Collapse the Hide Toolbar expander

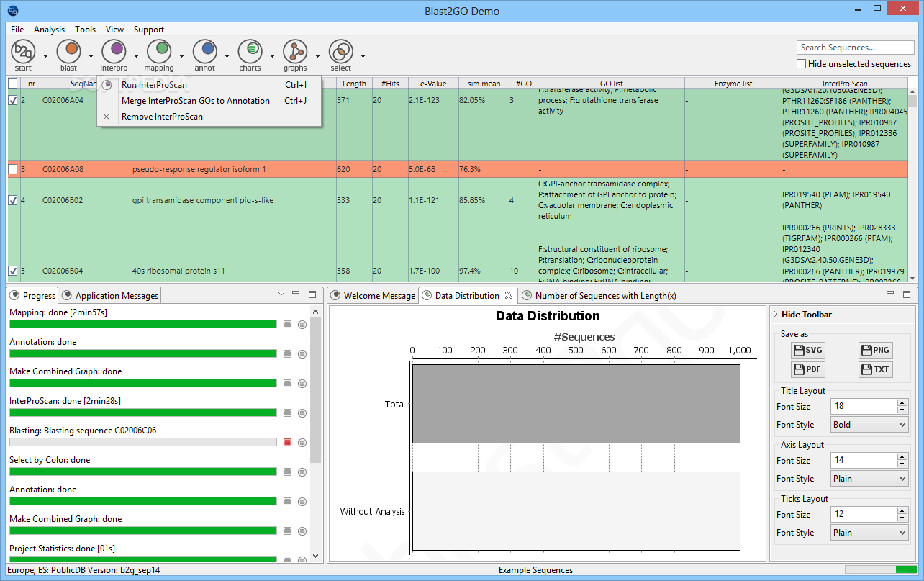pyautogui.click(x=775, y=315)
